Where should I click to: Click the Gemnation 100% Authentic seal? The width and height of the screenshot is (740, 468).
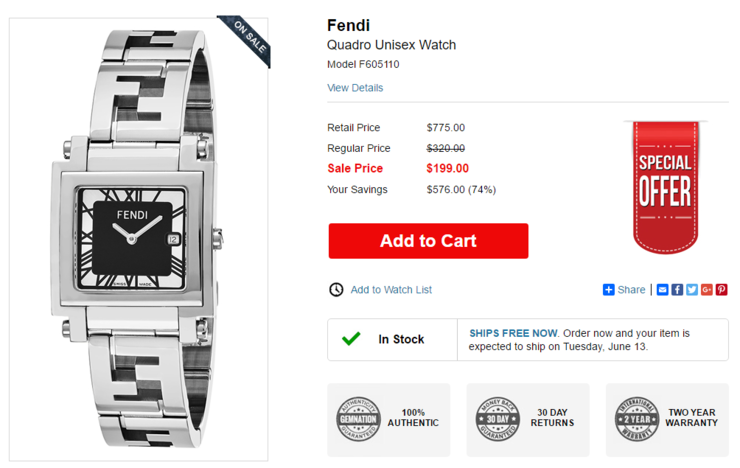358,418
